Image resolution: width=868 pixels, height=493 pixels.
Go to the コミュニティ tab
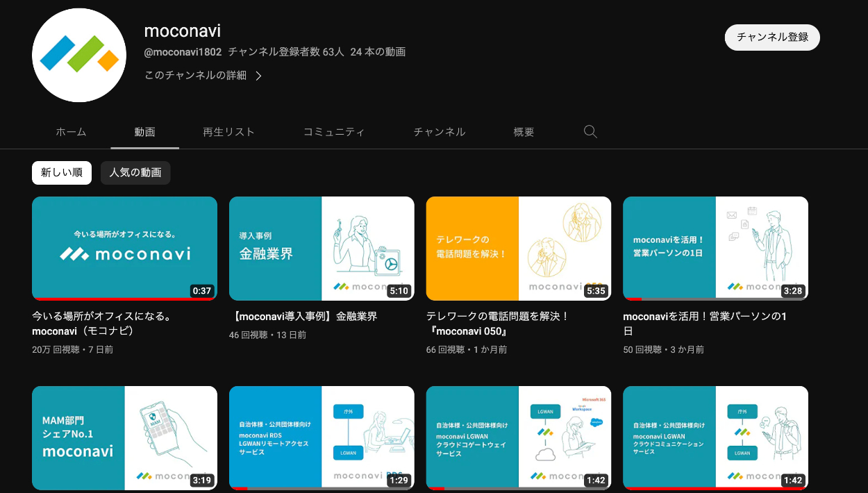pos(334,132)
